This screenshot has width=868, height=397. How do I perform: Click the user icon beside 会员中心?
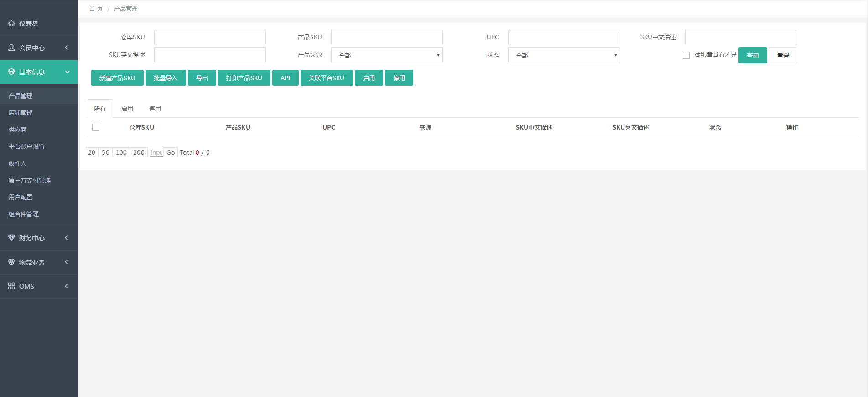coord(11,47)
